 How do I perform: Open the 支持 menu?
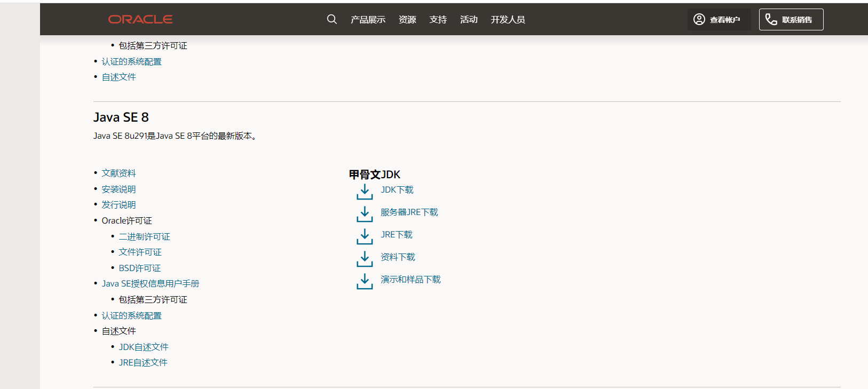tap(438, 20)
